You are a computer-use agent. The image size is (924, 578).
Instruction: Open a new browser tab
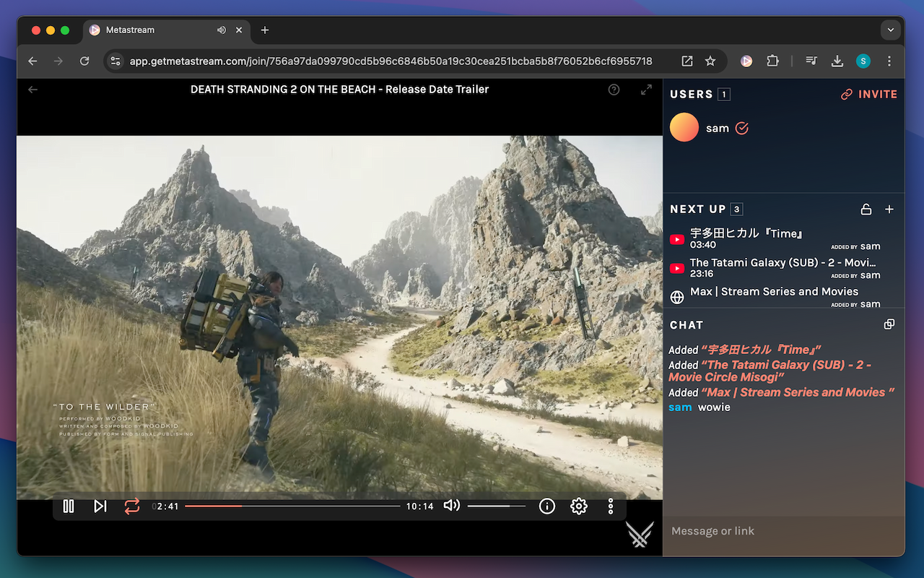pyautogui.click(x=265, y=30)
